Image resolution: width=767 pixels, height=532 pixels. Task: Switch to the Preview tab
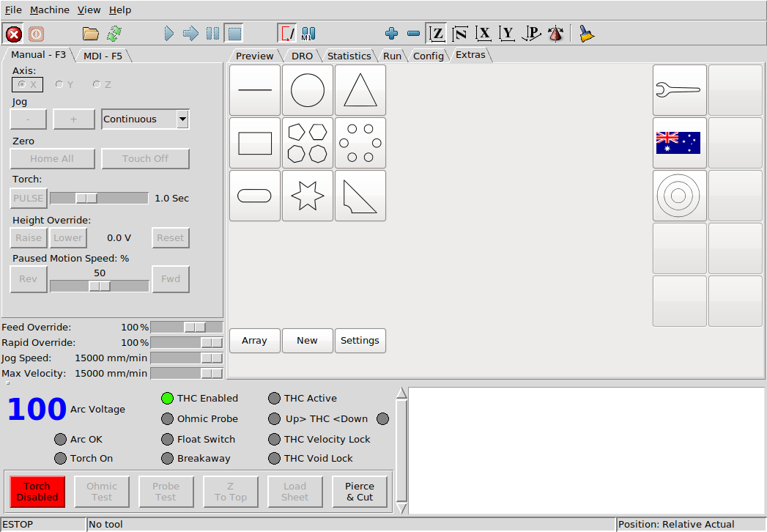[254, 56]
